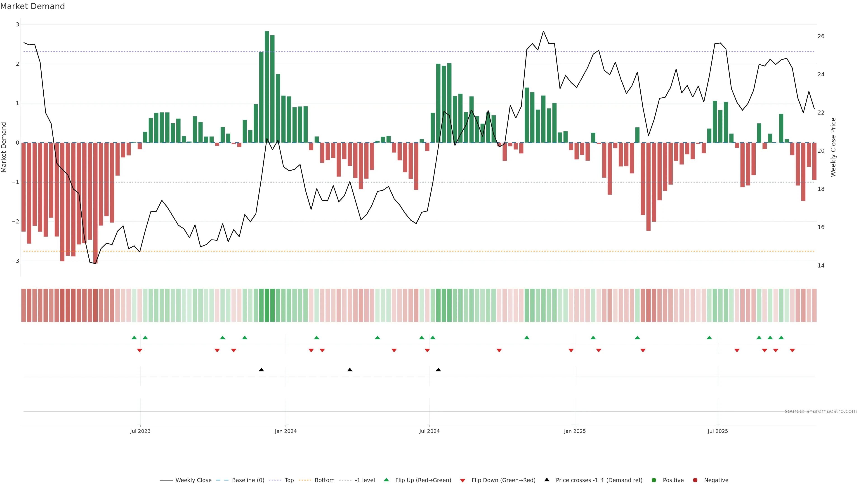Click the Market Demand chart title
The width and height of the screenshot is (868, 488).
(32, 6)
